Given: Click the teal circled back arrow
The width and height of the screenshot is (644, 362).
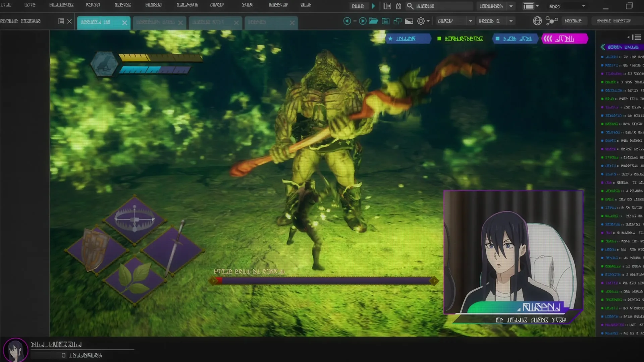Looking at the screenshot, I should coord(347,21).
